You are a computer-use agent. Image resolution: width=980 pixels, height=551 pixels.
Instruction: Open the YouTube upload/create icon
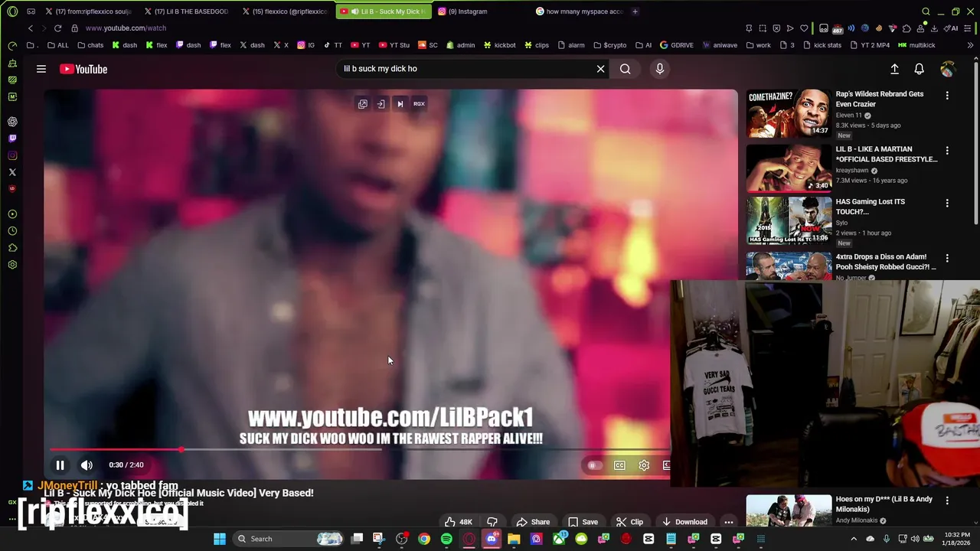(x=894, y=69)
